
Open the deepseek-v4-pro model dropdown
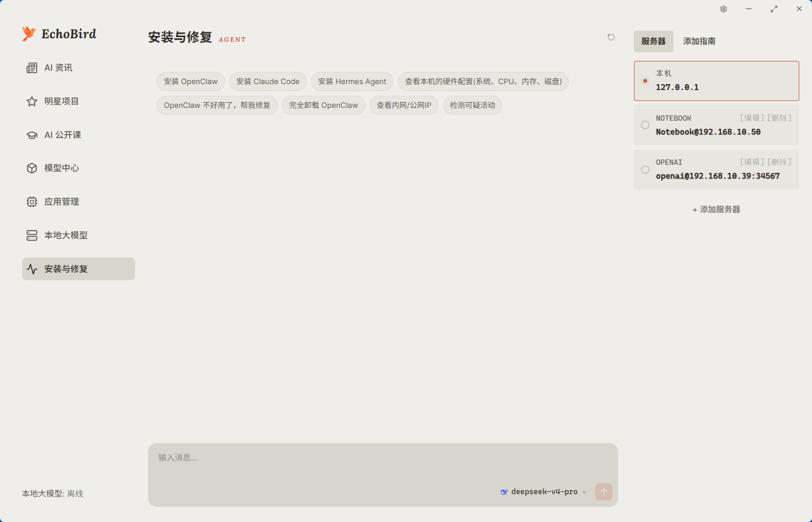[544, 492]
